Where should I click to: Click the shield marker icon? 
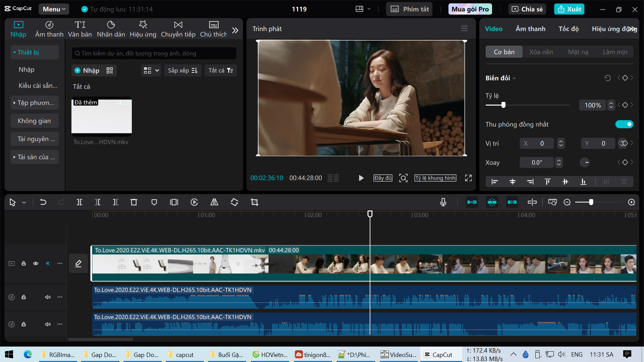tap(154, 202)
